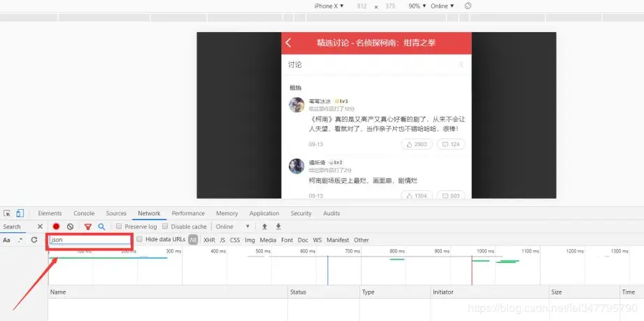644x321 pixels.
Task: Click the json filter input field
Action: pos(90,240)
